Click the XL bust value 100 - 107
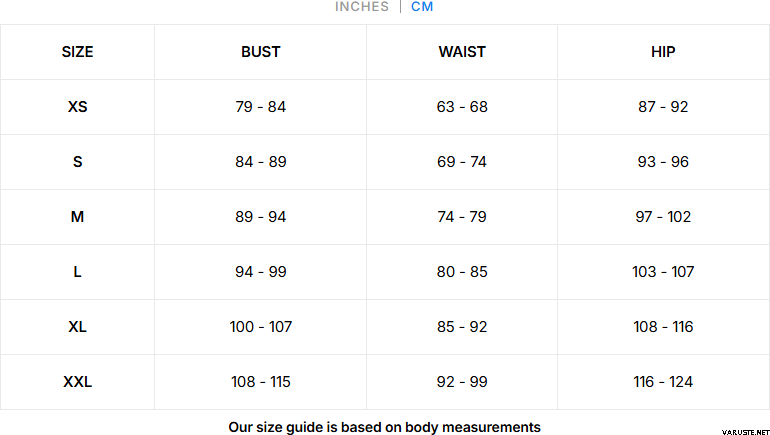Viewport: 770px width, 435px height. click(260, 327)
